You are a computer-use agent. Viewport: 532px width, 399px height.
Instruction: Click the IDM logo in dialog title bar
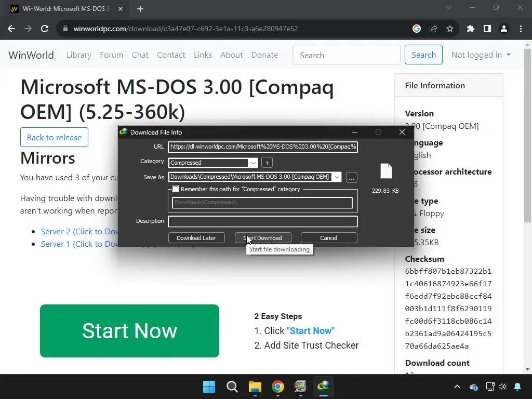[x=124, y=132]
